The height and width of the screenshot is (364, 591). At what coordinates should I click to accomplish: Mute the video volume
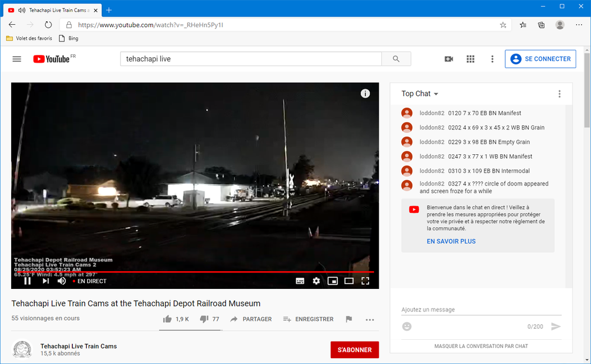pyautogui.click(x=62, y=281)
